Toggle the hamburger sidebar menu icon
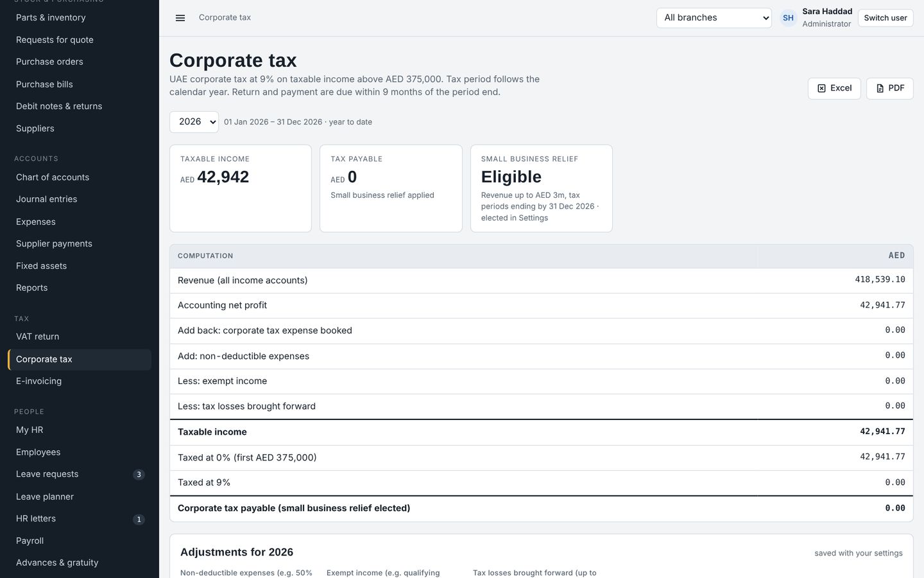This screenshot has height=578, width=924. [180, 18]
